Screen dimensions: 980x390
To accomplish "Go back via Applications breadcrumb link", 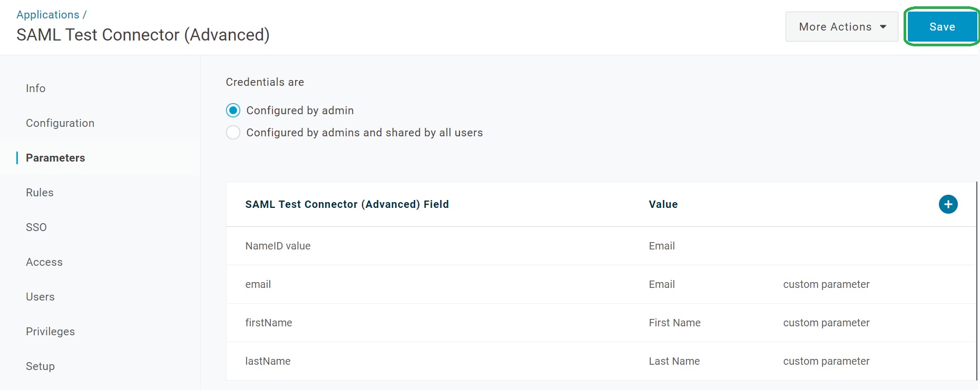I will (x=47, y=15).
